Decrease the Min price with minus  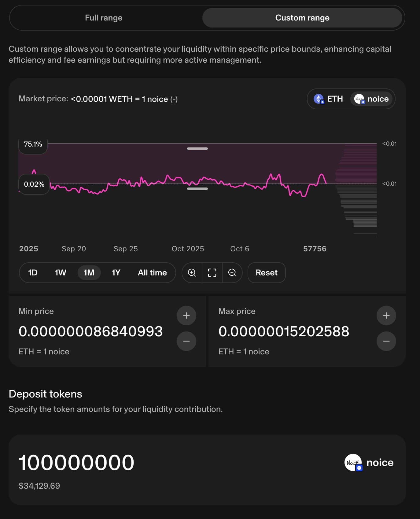pos(186,341)
